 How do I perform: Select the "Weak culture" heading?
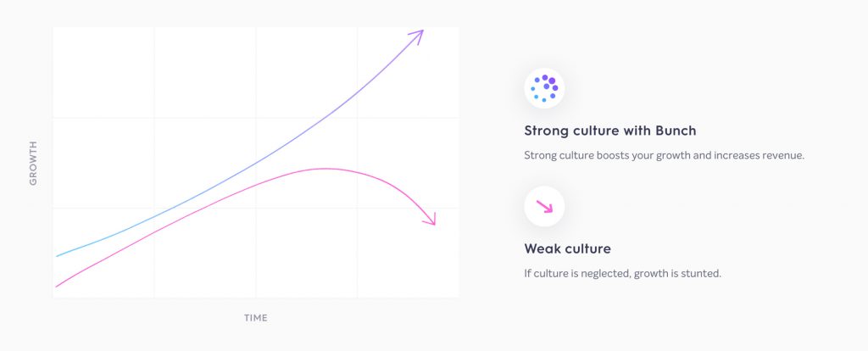coord(567,248)
